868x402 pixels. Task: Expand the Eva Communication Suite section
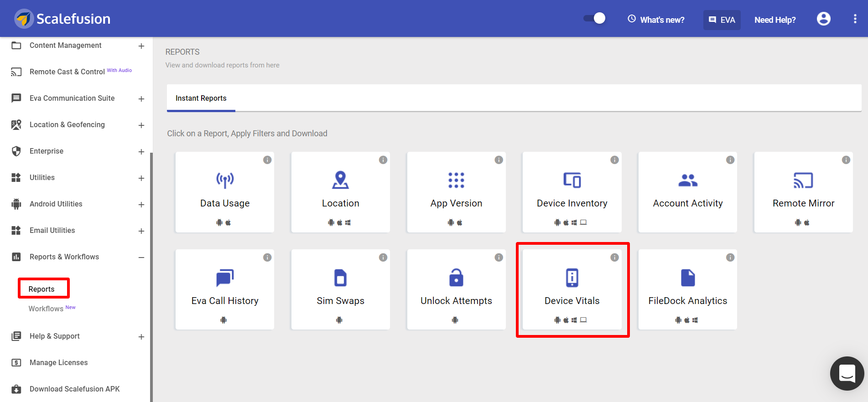pos(141,99)
